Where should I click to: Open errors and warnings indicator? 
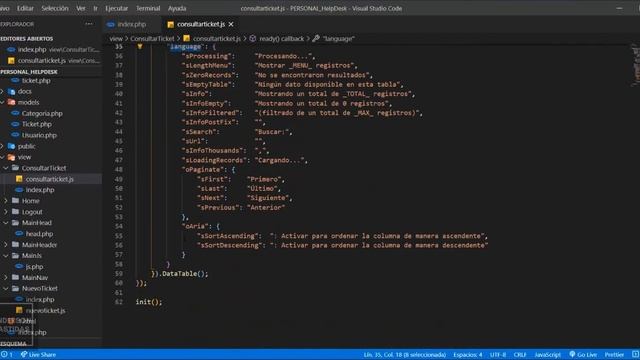click(7, 355)
